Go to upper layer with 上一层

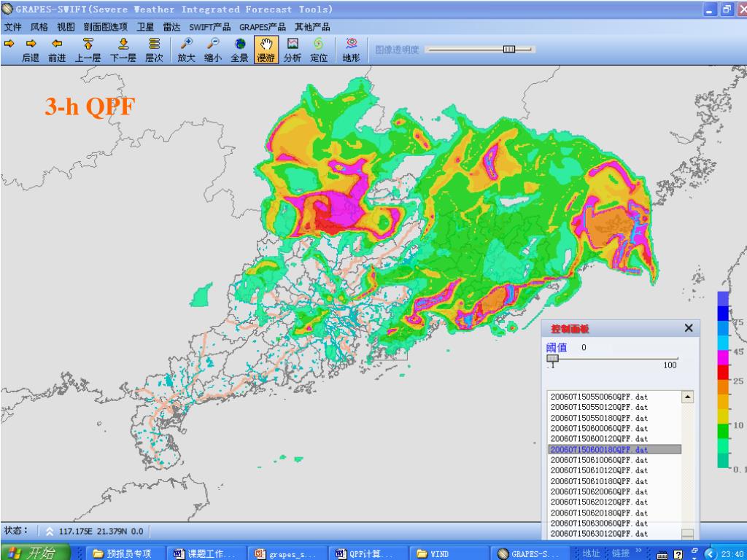88,50
